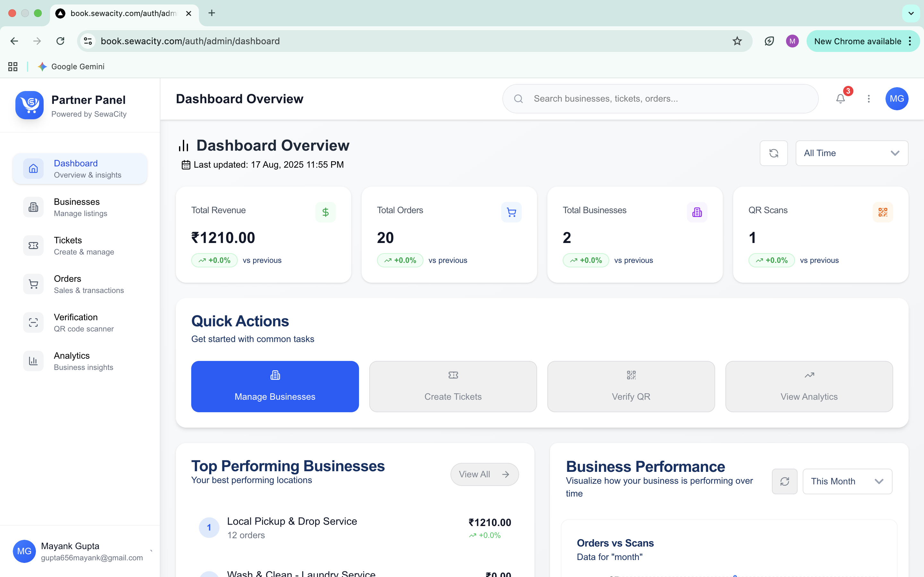Click the QR Scans orange icon
This screenshot has height=577, width=924.
point(882,212)
